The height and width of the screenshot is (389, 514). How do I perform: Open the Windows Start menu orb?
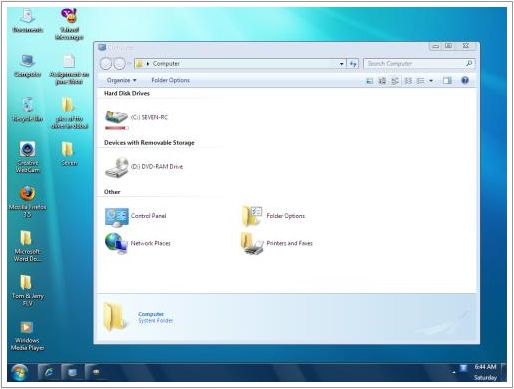(19, 372)
